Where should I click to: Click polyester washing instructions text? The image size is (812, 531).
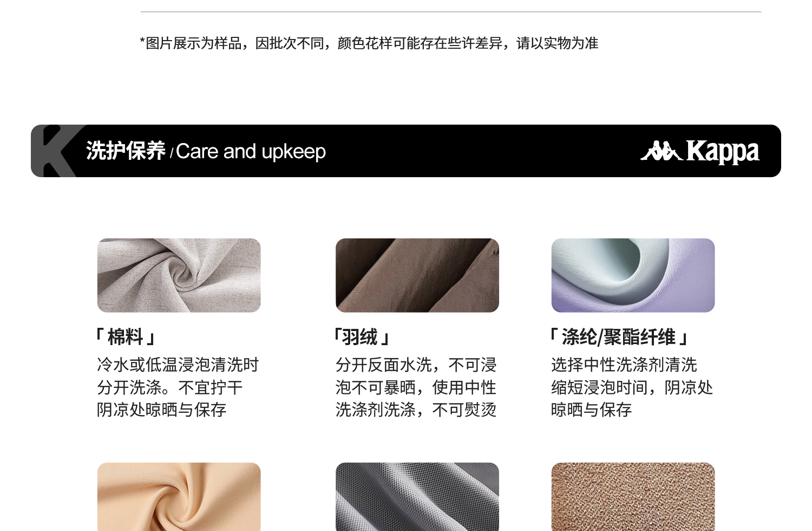coord(632,387)
